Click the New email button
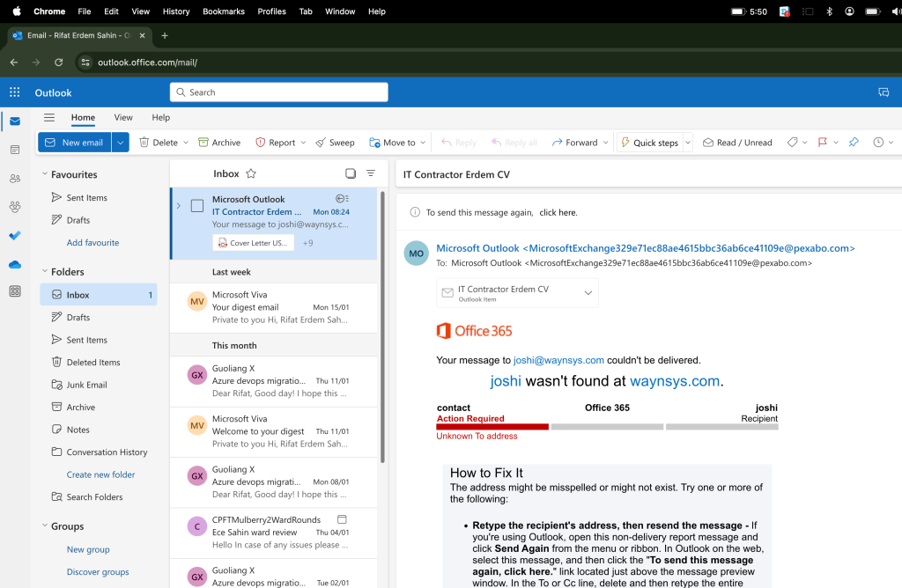Viewport: 902px width, 588px height. click(75, 143)
